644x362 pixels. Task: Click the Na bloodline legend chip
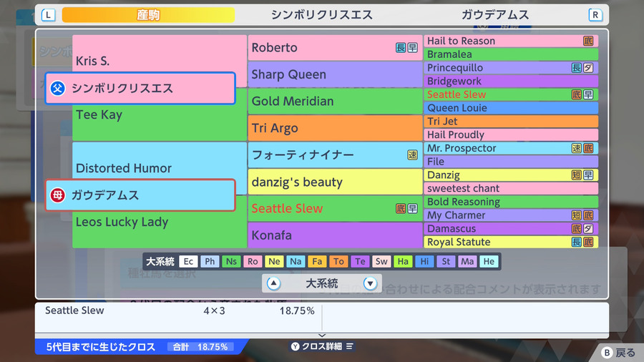click(296, 261)
